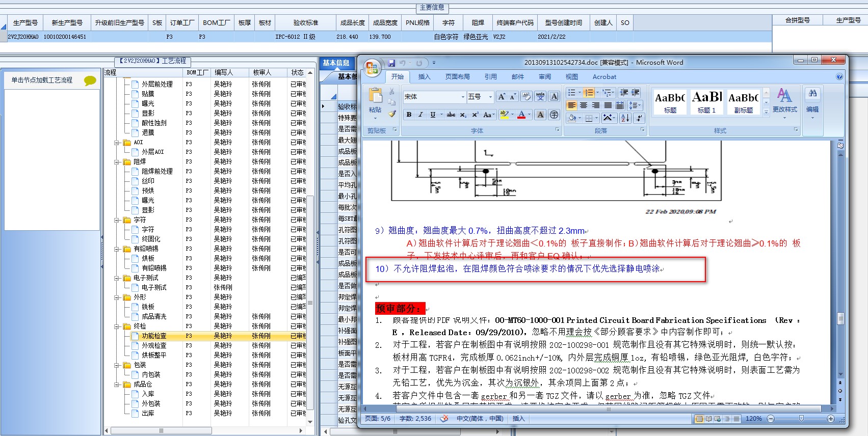This screenshot has width=868, height=436.
Task: Click the zoom in plus button
Action: [831, 419]
